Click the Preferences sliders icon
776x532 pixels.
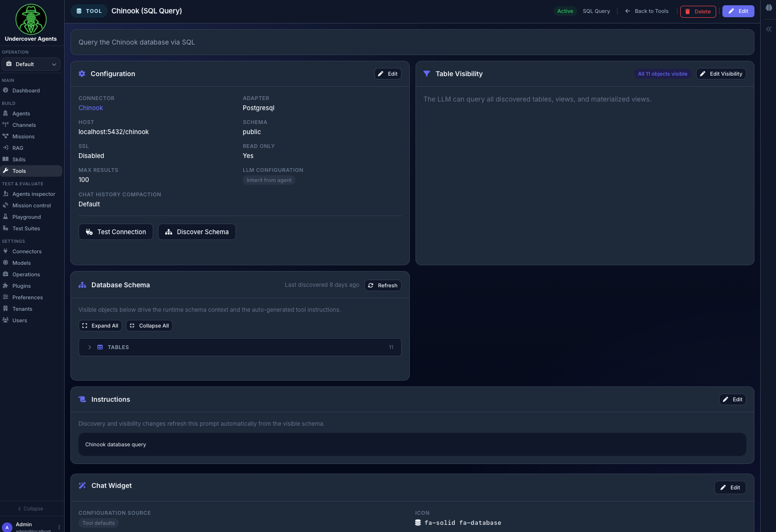tap(6, 297)
